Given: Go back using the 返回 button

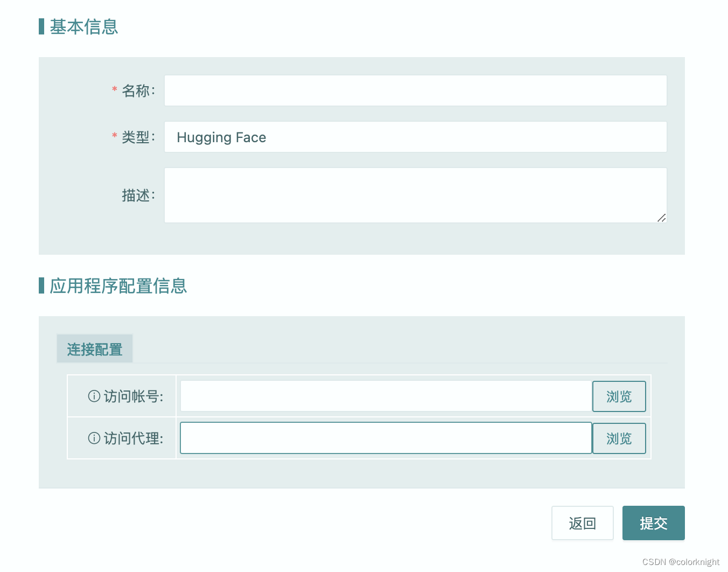Looking at the screenshot, I should tap(582, 522).
